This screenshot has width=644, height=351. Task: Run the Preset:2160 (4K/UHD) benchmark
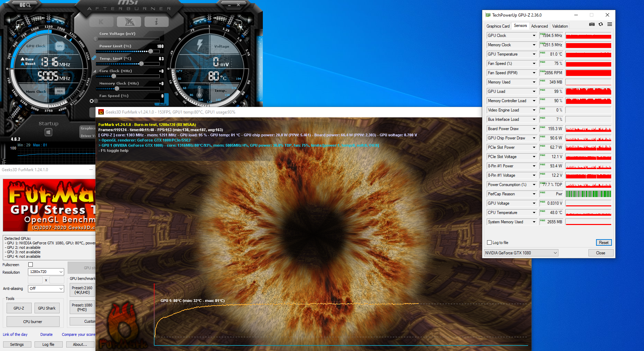coord(82,290)
